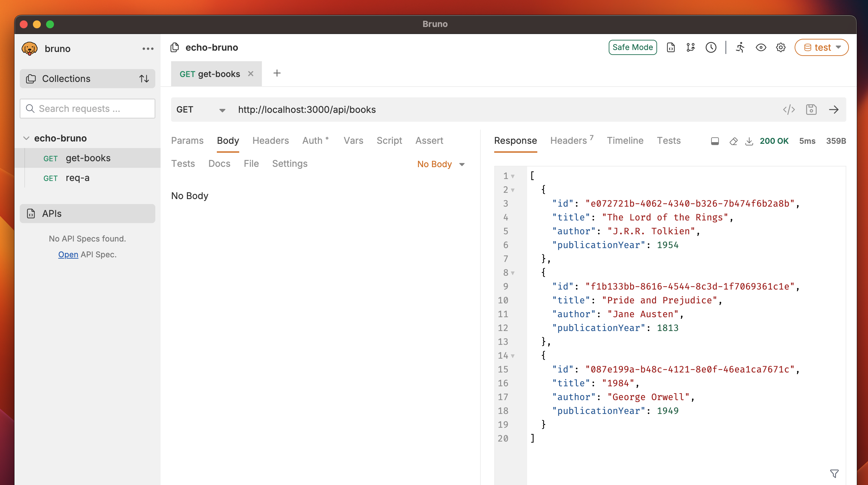
Task: Switch to the Headers response tab
Action: (x=568, y=140)
